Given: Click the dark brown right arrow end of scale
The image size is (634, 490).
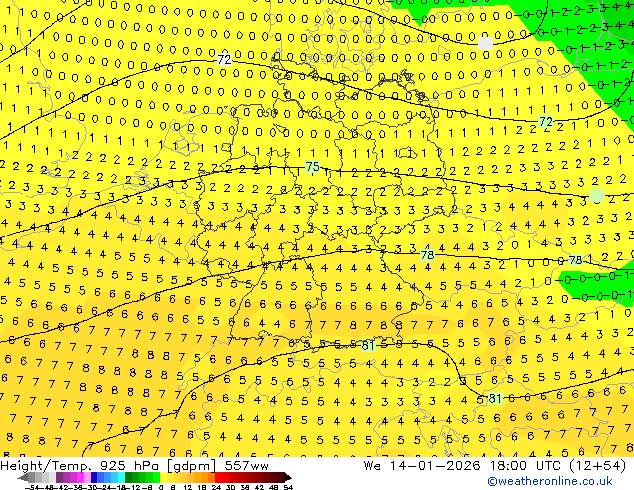Looking at the screenshot, I should (288, 477).
